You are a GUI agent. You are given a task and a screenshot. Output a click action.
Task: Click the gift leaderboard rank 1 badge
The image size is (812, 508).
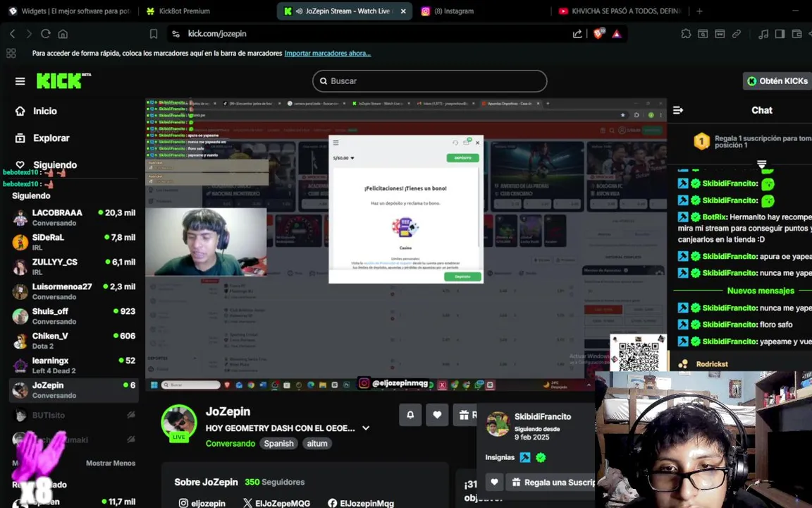coord(701,141)
